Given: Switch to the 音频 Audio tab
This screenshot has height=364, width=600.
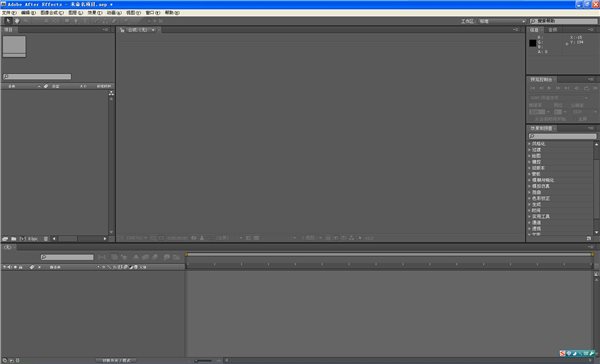Looking at the screenshot, I should (553, 29).
